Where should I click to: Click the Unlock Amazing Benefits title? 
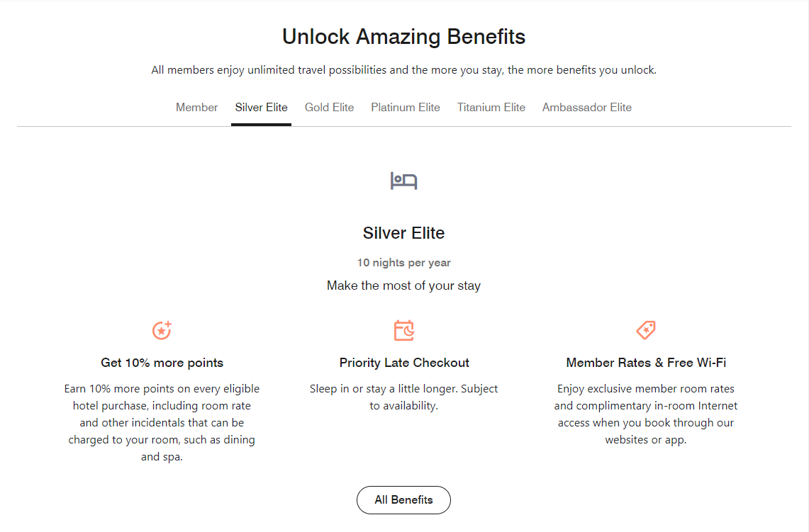pos(403,36)
